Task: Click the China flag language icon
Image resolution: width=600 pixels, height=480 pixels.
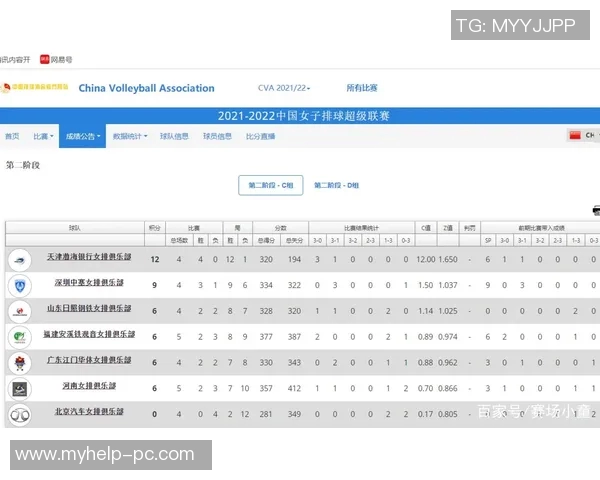Action: [x=575, y=135]
